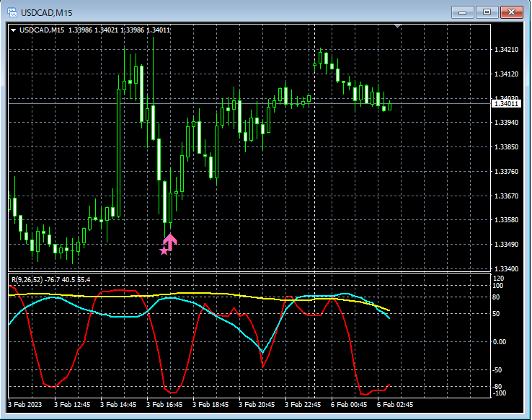The image size is (532, 420).
Task: Click the gray chart shift triangle marker
Action: pyautogui.click(x=397, y=27)
